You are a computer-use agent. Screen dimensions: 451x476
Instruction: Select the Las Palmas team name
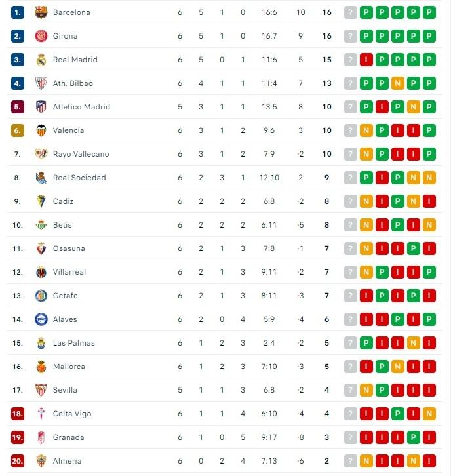click(74, 343)
